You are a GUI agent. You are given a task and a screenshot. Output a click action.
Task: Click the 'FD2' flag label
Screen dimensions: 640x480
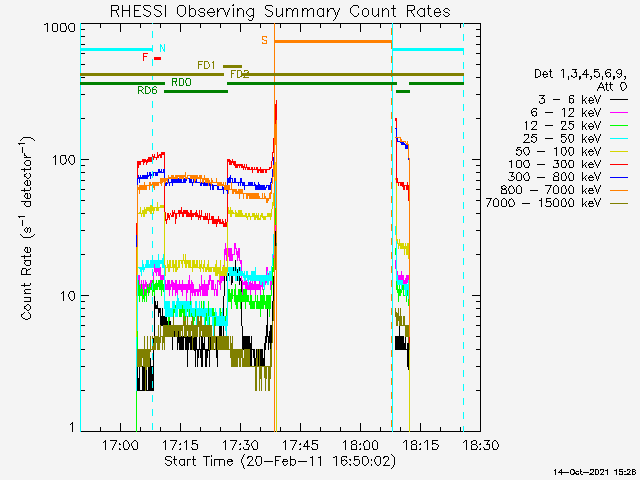[240, 74]
